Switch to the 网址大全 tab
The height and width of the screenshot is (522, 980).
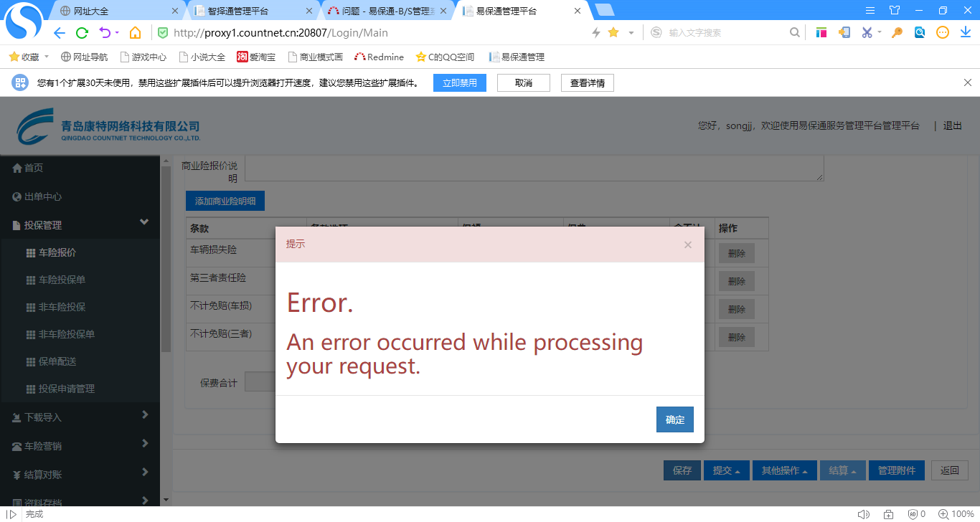[x=118, y=11]
